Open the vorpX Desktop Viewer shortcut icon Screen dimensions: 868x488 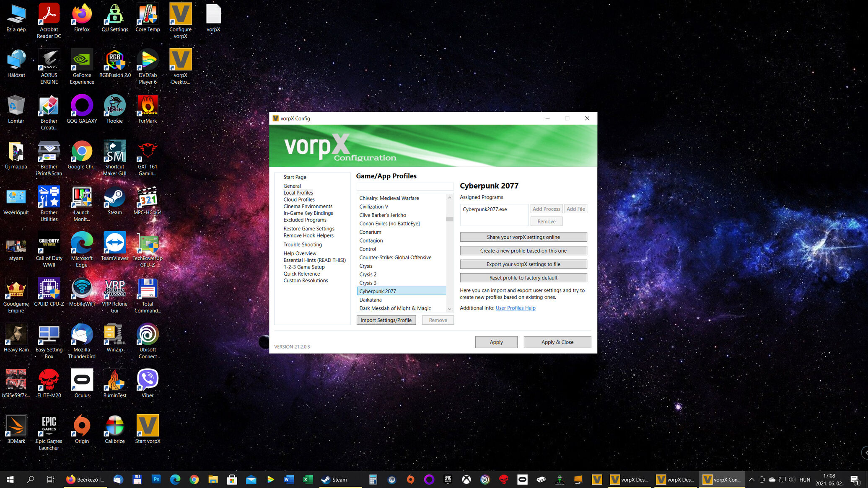(180, 66)
